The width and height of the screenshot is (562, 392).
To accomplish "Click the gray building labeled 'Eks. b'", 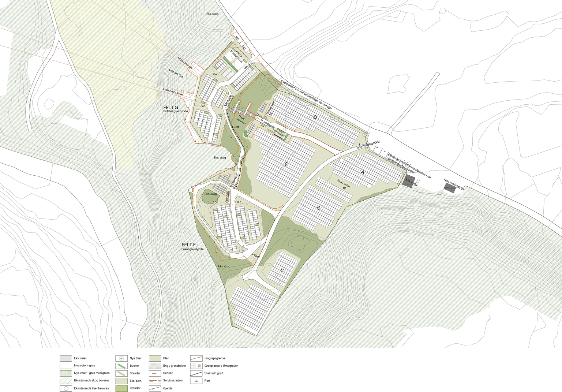I will [x=409, y=181].
